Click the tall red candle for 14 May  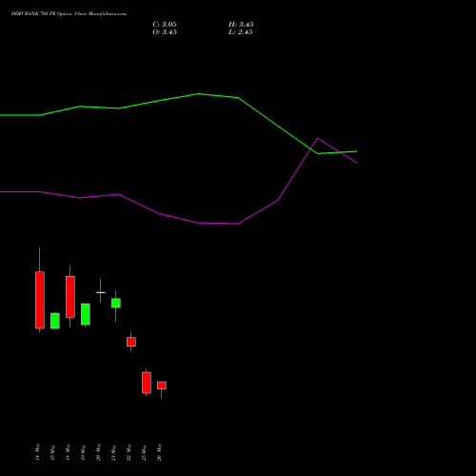pos(40,300)
